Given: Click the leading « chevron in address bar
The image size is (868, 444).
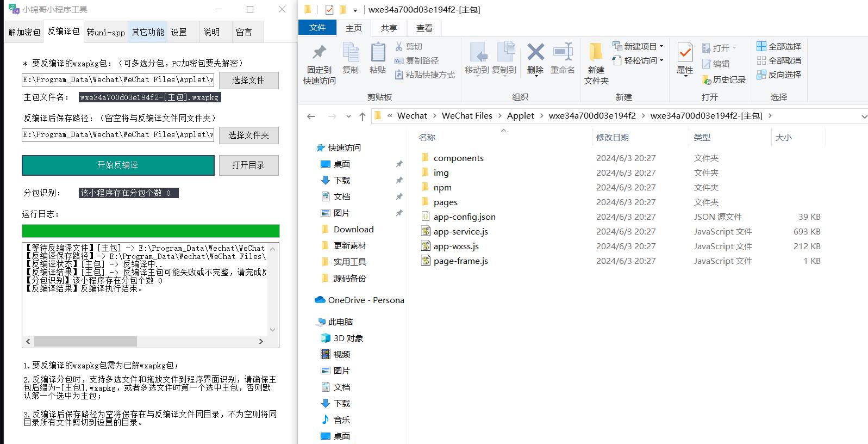Looking at the screenshot, I should (390, 116).
